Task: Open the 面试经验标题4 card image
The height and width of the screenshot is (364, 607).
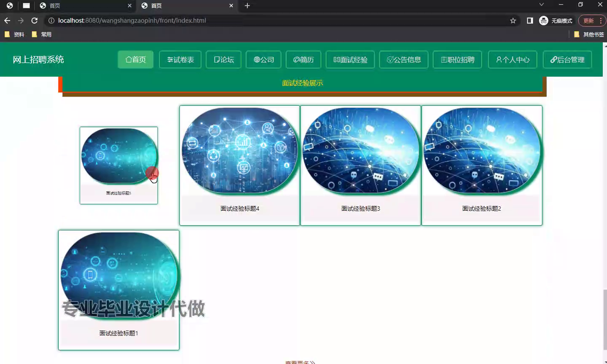Action: pyautogui.click(x=240, y=151)
